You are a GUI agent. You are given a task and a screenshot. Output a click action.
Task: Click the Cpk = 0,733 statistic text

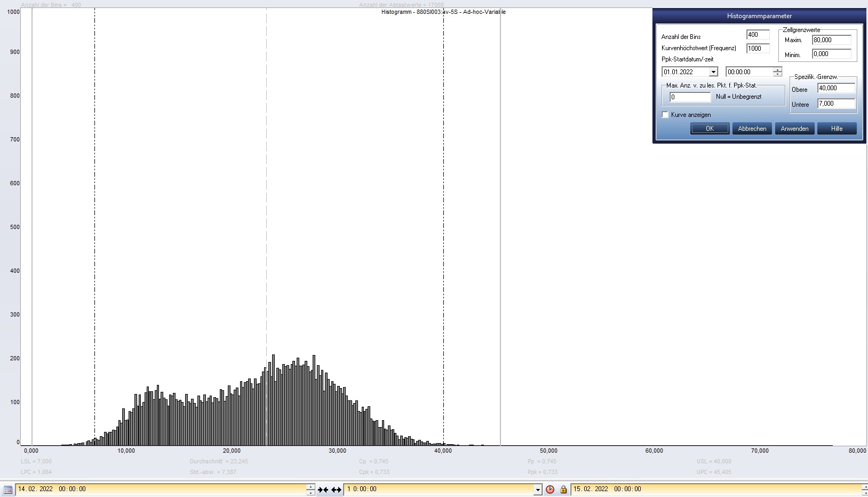(374, 472)
